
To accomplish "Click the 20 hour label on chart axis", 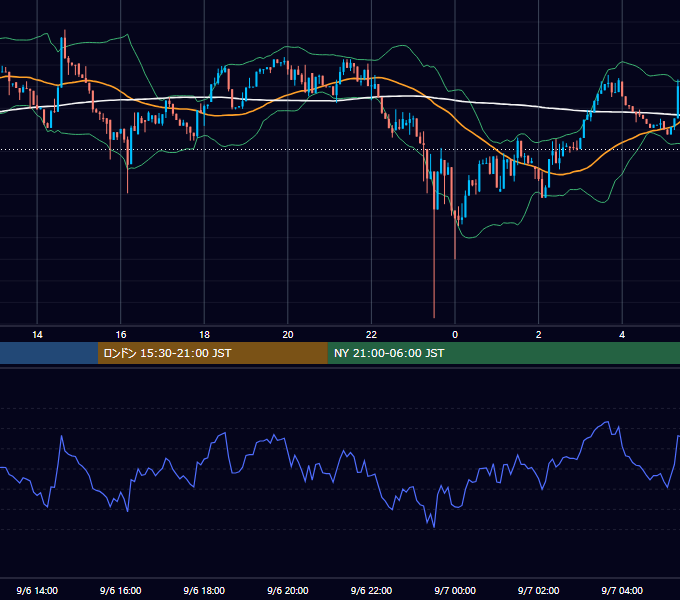I will point(288,335).
